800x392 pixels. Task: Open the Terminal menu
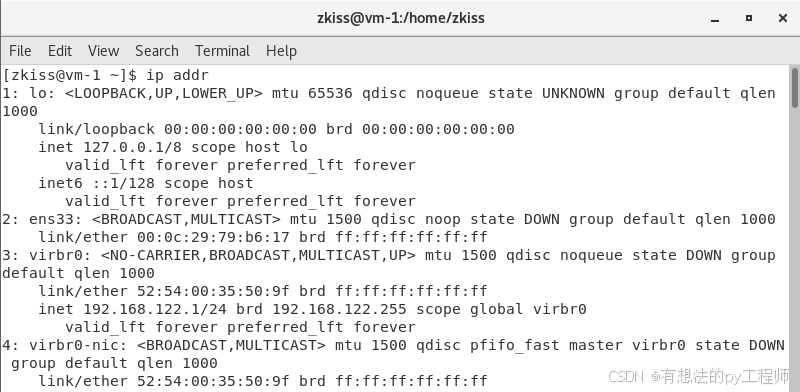[x=222, y=51]
